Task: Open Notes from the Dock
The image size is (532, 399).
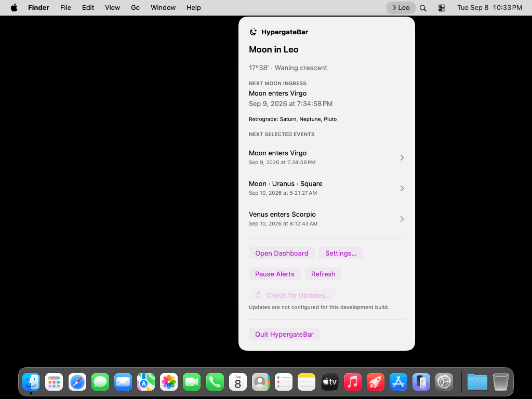Action: 307,382
